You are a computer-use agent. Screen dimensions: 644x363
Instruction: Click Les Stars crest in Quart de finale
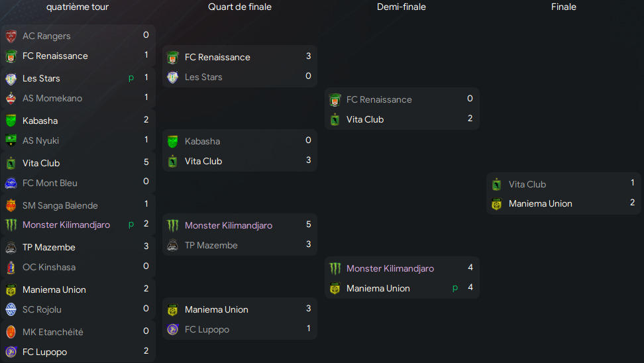point(173,77)
